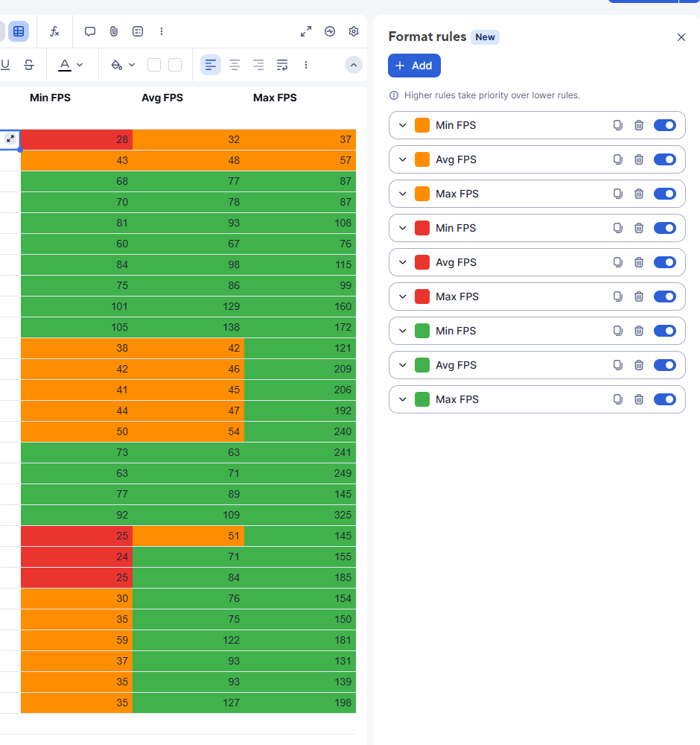Turn off the red Min FPS rule
Image resolution: width=700 pixels, height=745 pixels.
pos(664,228)
